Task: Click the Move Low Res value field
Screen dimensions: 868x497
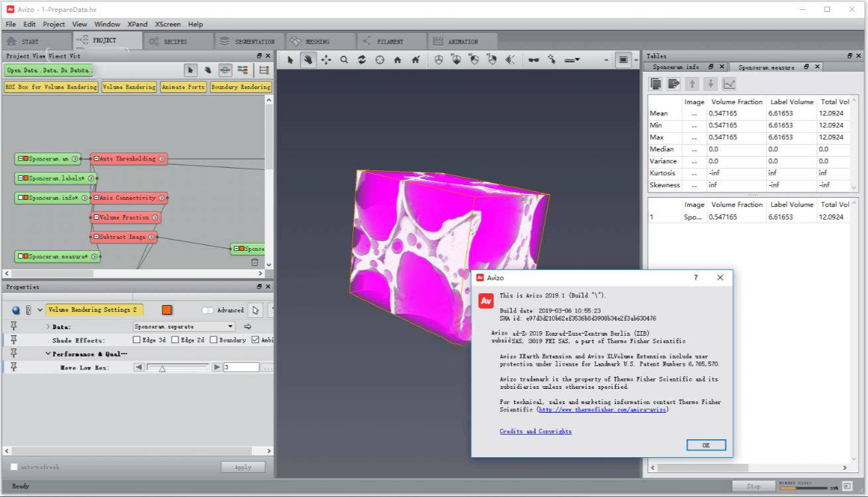Action: point(241,368)
